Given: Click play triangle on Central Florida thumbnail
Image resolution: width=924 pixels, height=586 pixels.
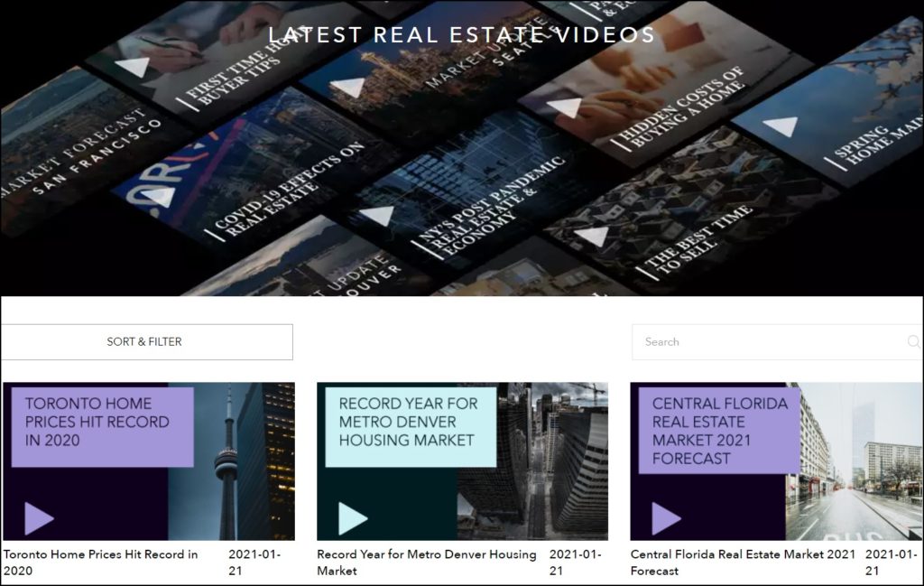Looking at the screenshot, I should pyautogui.click(x=666, y=518).
